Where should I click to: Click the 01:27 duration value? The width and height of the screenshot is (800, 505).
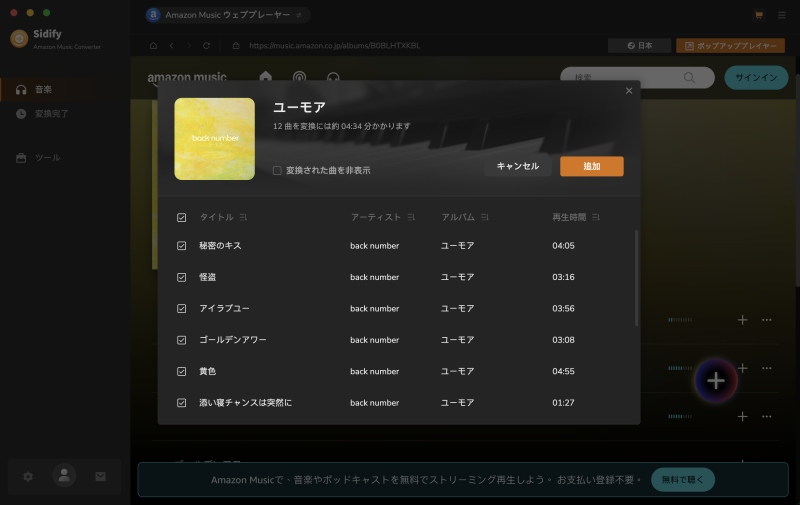pos(563,403)
